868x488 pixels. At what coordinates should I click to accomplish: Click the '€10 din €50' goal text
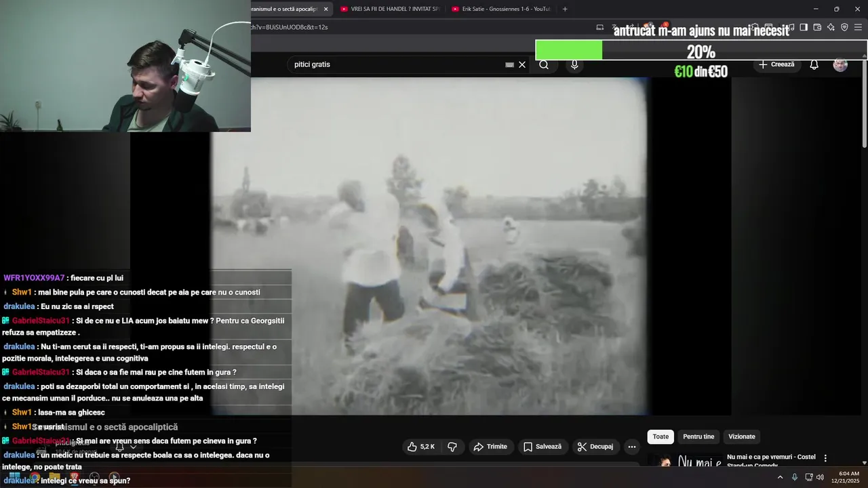pos(701,71)
